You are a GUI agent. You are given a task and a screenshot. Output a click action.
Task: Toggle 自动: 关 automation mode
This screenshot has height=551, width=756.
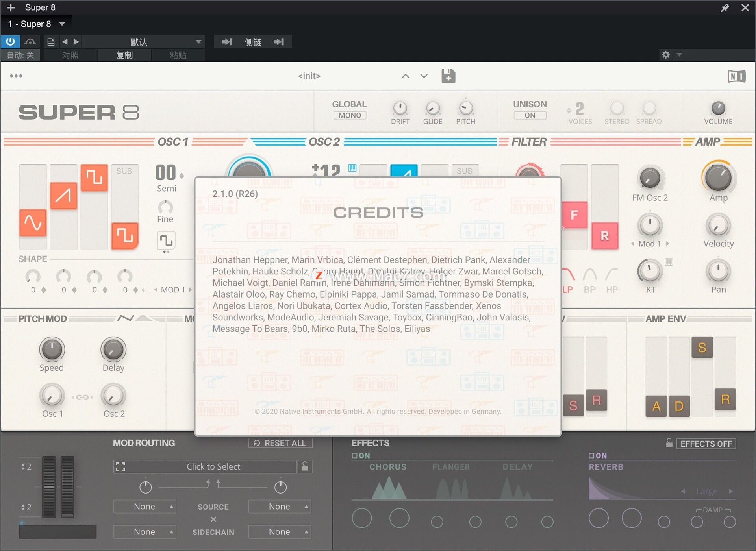[20, 55]
